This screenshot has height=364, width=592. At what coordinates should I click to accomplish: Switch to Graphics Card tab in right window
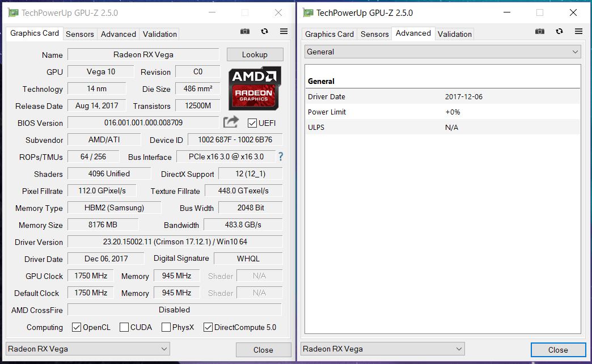pos(329,34)
